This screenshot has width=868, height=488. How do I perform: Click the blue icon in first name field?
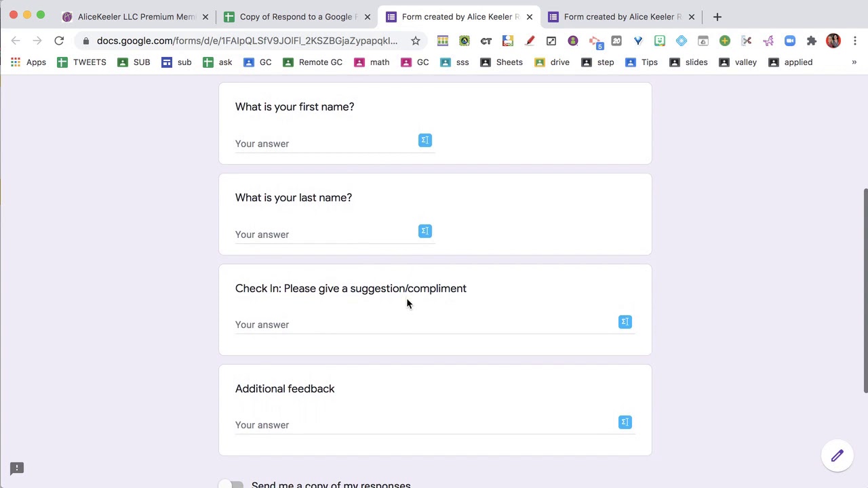click(x=425, y=140)
